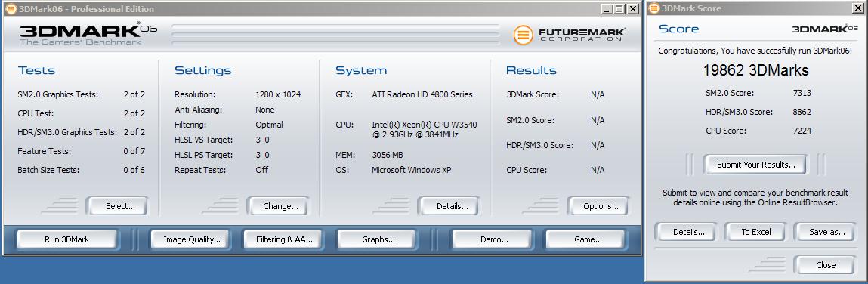
Task: Click the "3DMark Score:" label under Results
Action: click(533, 94)
